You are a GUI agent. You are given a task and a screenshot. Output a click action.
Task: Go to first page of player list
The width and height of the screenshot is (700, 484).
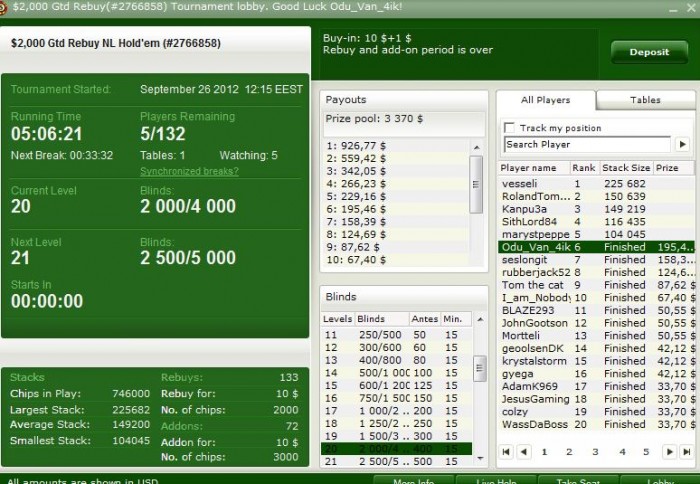[x=506, y=452]
